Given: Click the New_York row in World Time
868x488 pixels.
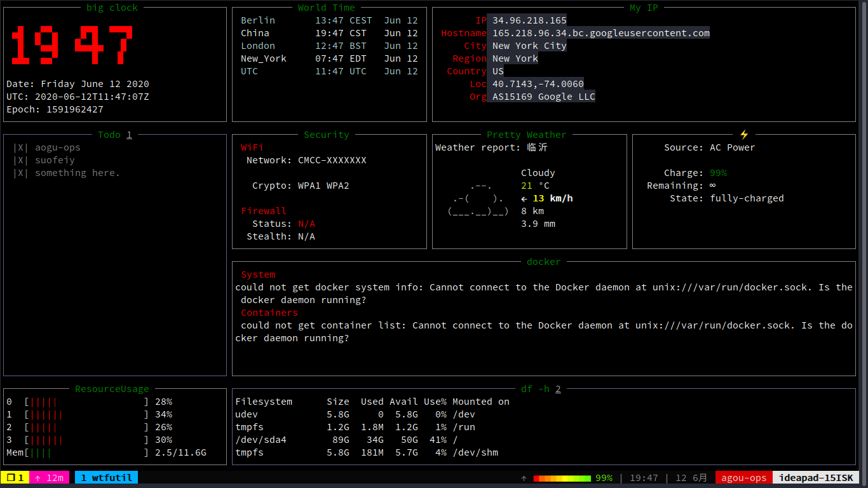Looking at the screenshot, I should pos(329,58).
